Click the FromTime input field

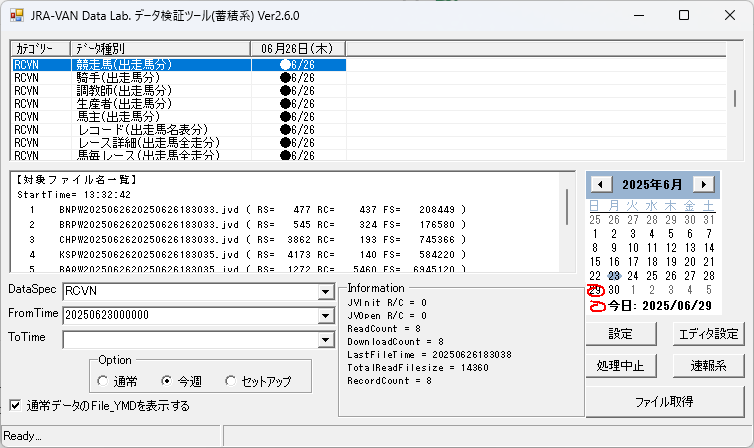(x=190, y=315)
